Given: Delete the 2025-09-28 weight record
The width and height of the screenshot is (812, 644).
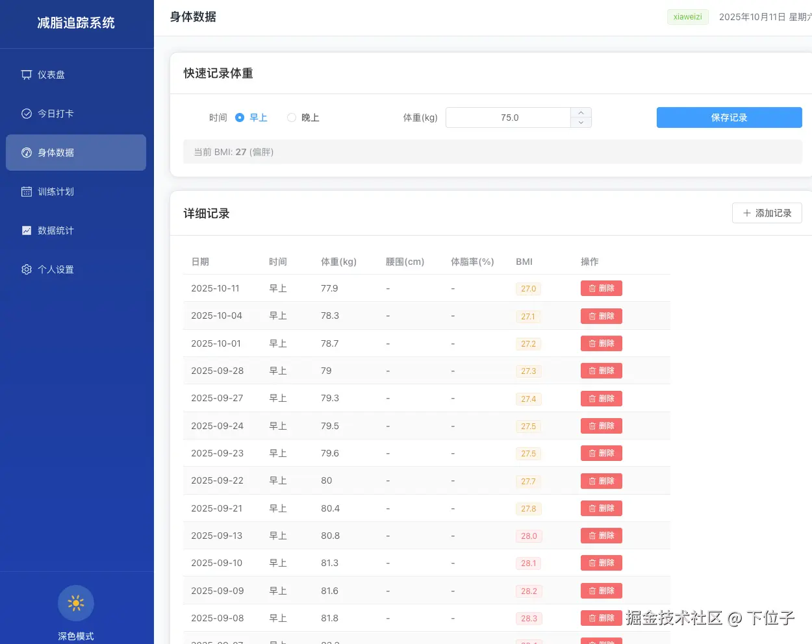Looking at the screenshot, I should [x=601, y=370].
